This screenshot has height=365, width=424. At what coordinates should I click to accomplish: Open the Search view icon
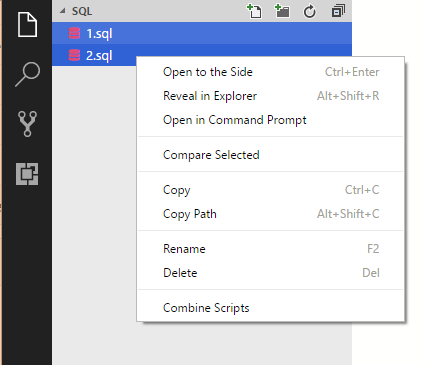(27, 74)
